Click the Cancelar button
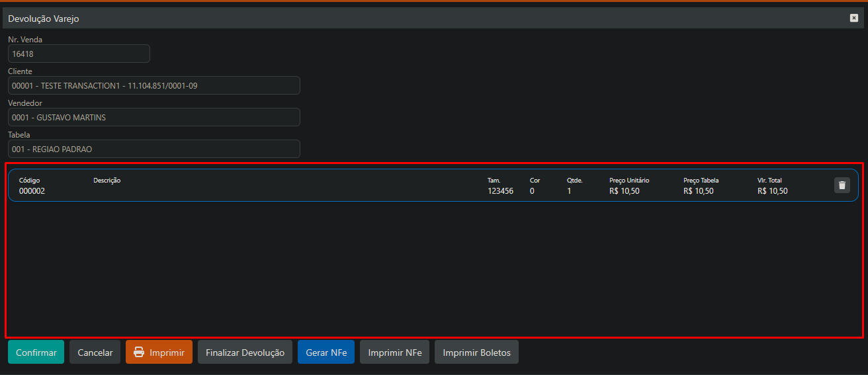Image resolution: width=868 pixels, height=375 pixels. pyautogui.click(x=95, y=352)
